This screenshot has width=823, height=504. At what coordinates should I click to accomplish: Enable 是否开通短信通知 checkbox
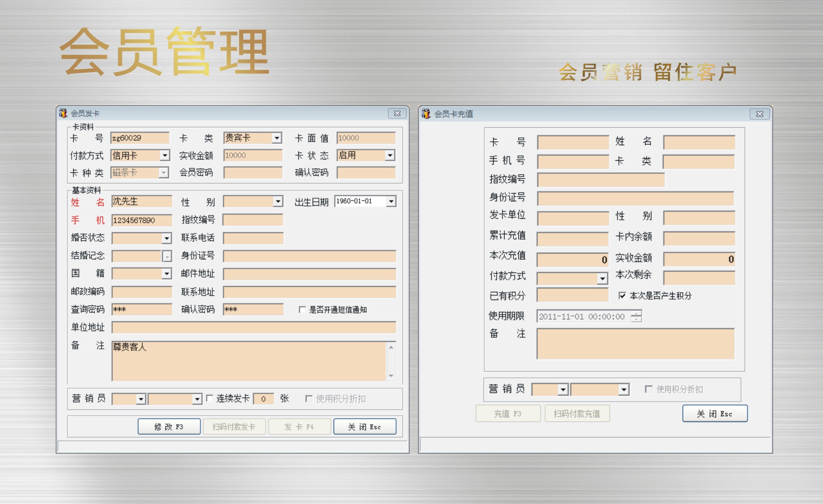[x=302, y=310]
